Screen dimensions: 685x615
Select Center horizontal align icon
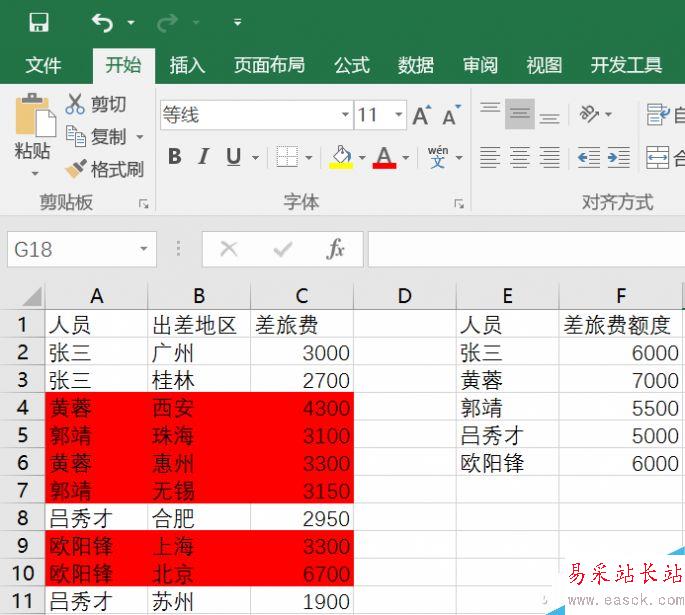coord(520,157)
